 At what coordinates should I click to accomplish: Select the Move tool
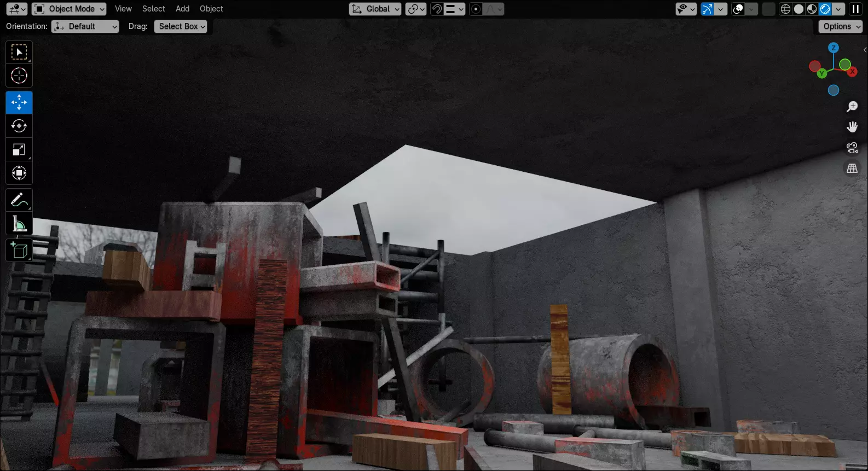(19, 102)
